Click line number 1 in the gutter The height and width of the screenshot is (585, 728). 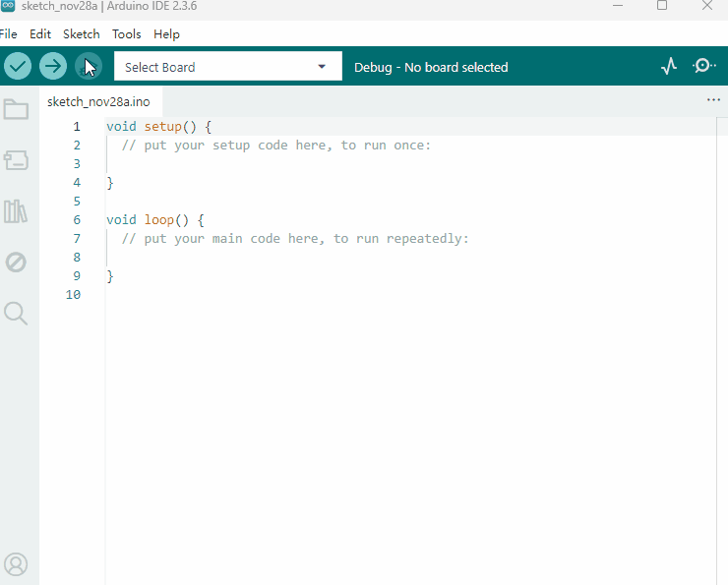[77, 127]
